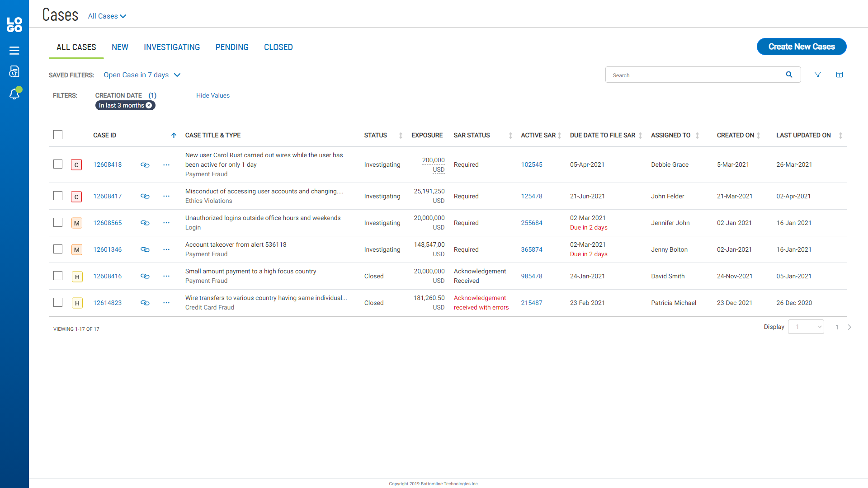Click into the Search input field
The height and width of the screenshot is (488, 868).
694,75
